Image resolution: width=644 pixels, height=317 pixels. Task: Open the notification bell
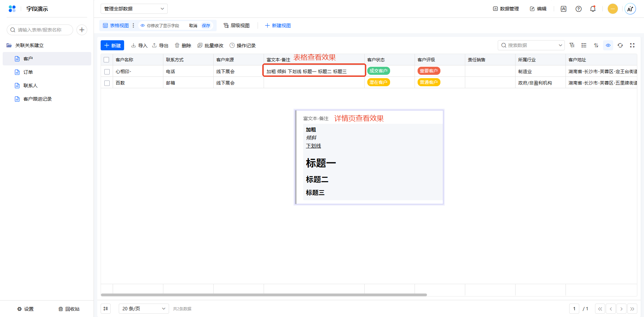[593, 9]
